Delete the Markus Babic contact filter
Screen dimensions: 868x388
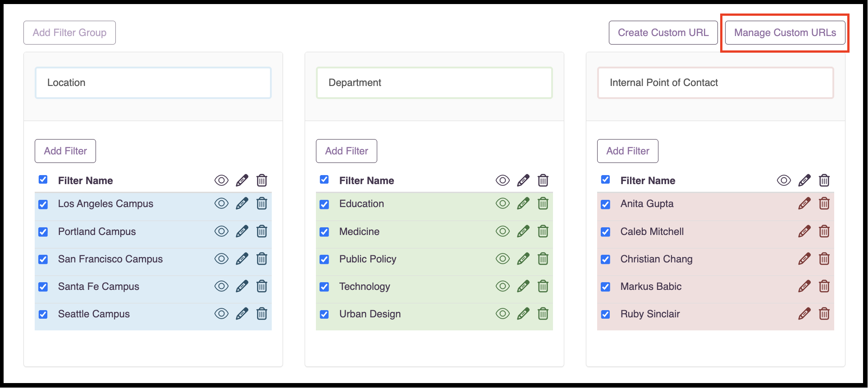point(824,286)
